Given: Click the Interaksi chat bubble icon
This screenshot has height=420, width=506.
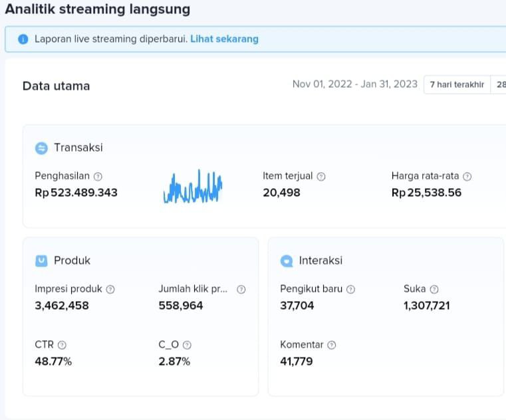Looking at the screenshot, I should [287, 261].
